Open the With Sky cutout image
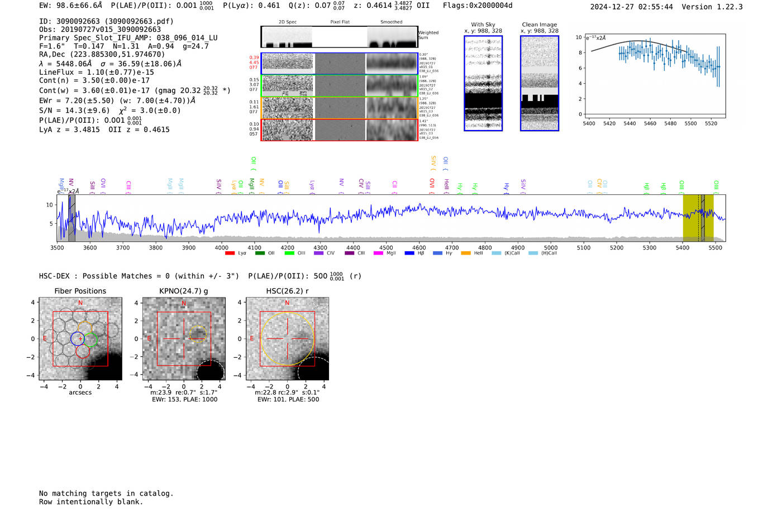782x532 pixels. pos(483,84)
